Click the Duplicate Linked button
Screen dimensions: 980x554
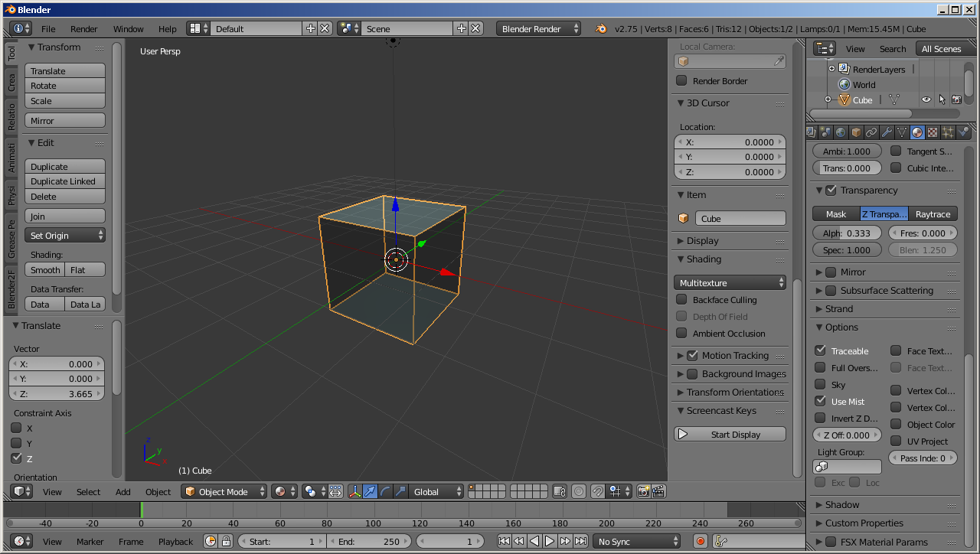click(x=65, y=181)
